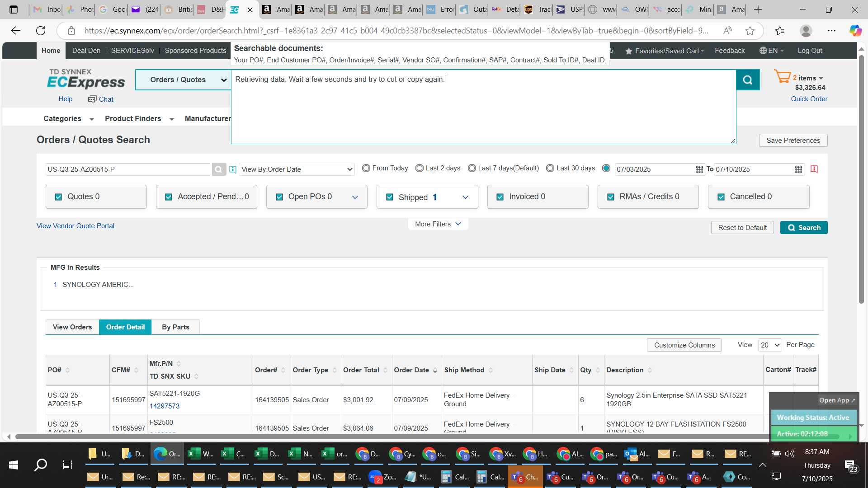Click the Chat speech bubble icon

(92, 99)
